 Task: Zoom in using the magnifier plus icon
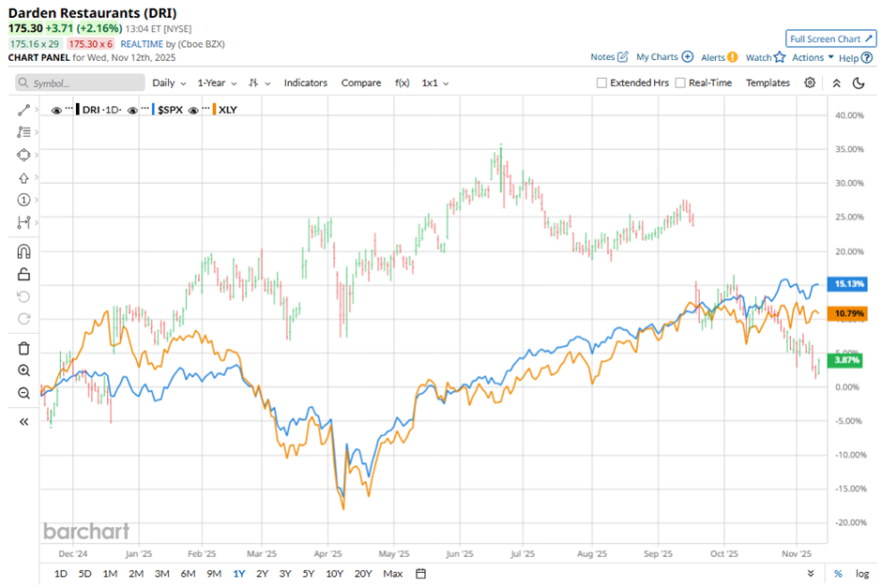tap(23, 370)
